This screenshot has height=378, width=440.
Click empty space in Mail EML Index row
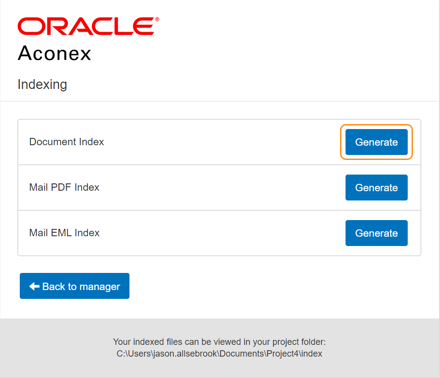pyautogui.click(x=220, y=233)
